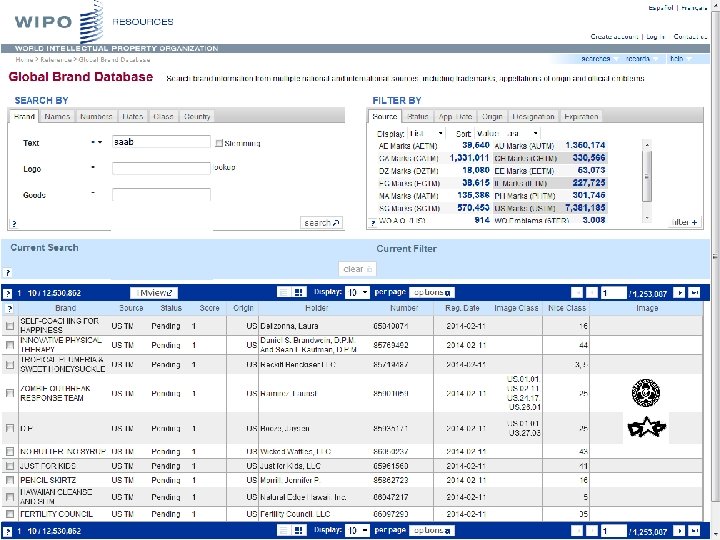This screenshot has width=720, height=540.
Task: Click help icon in bottom results bar
Action: pyautogui.click(x=8, y=531)
